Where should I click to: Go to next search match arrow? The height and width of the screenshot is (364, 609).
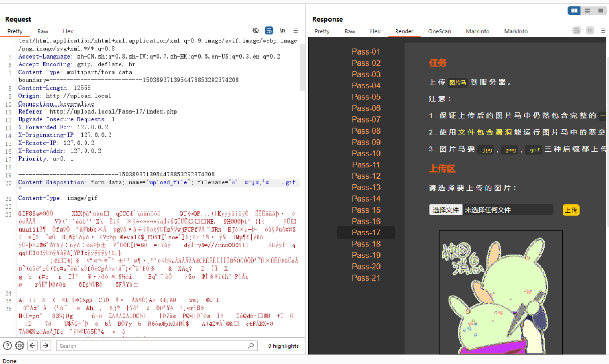[x=46, y=346]
